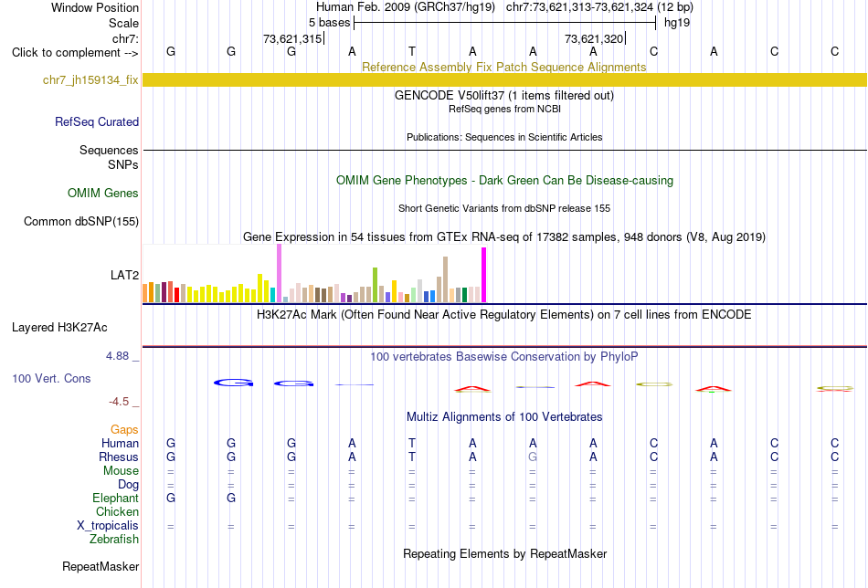Image resolution: width=868 pixels, height=588 pixels.
Task: Click the '5 bases' scale bar text
Action: click(329, 23)
